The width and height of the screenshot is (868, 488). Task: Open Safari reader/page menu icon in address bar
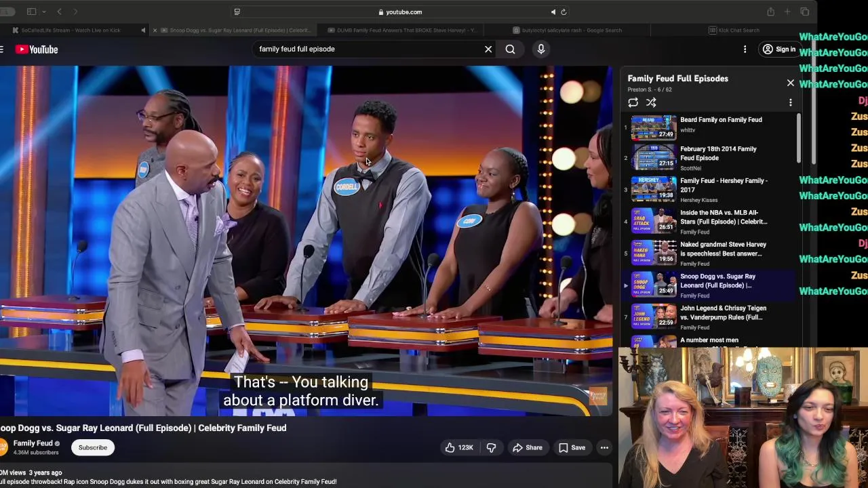tap(237, 12)
